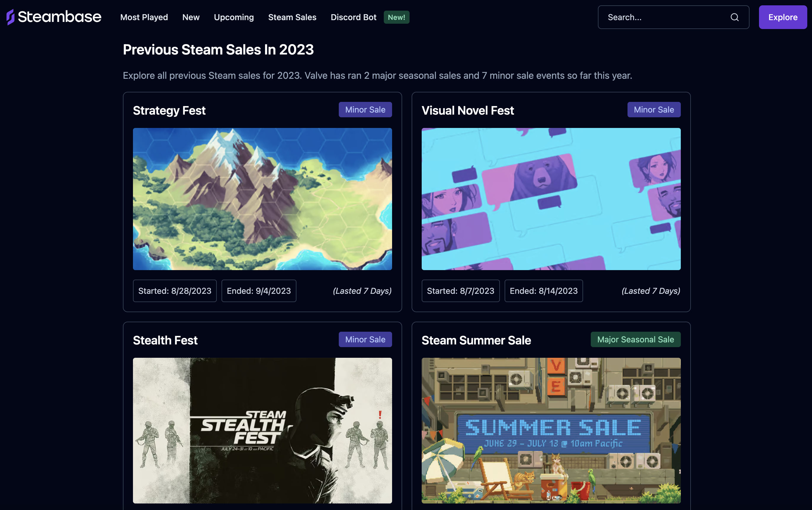Go to Upcoming games
812x510 pixels.
(234, 17)
